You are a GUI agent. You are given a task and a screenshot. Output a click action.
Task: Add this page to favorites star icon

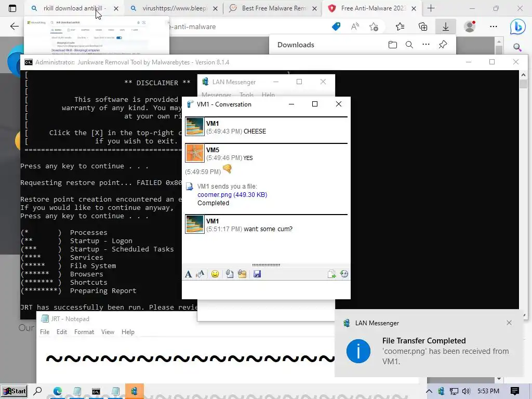pos(374,26)
